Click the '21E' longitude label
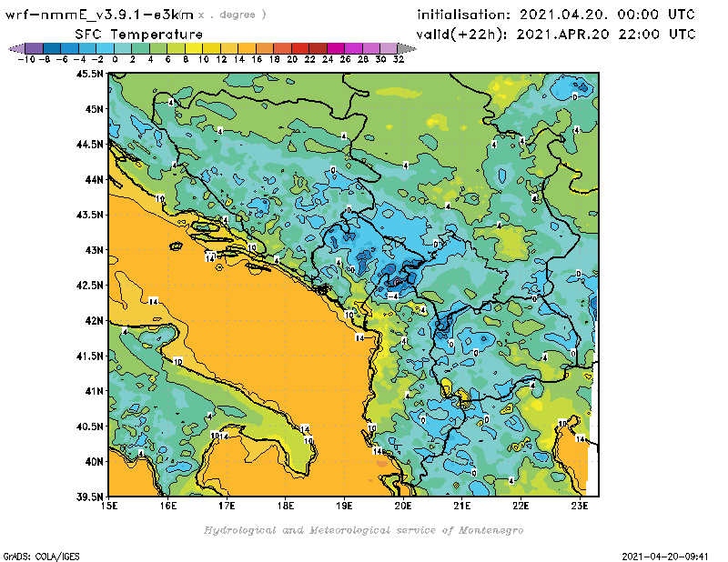 462,506
